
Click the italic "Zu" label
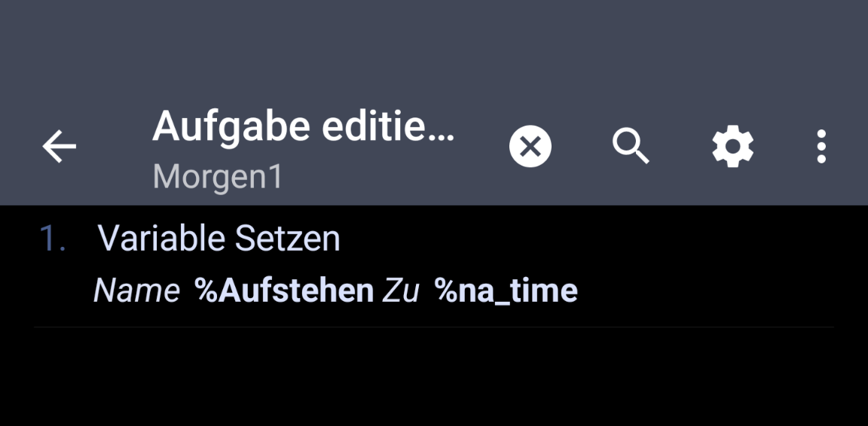pos(400,291)
